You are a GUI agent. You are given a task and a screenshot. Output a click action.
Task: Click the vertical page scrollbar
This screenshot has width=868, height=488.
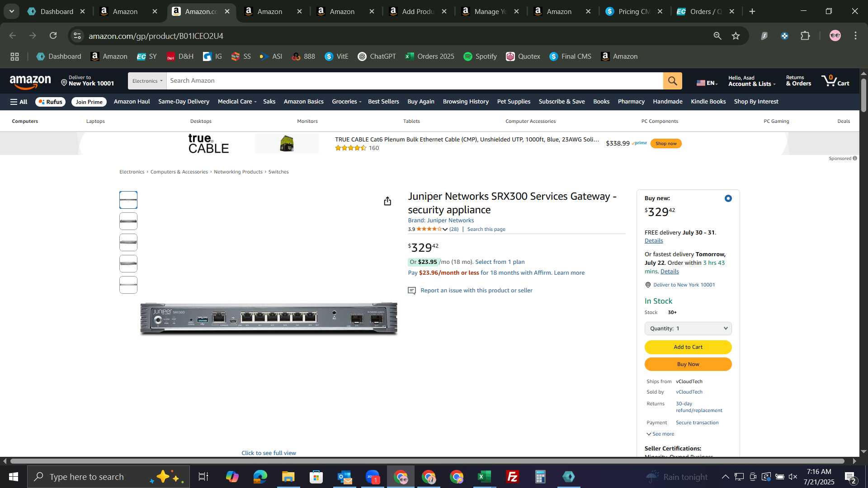point(863,95)
